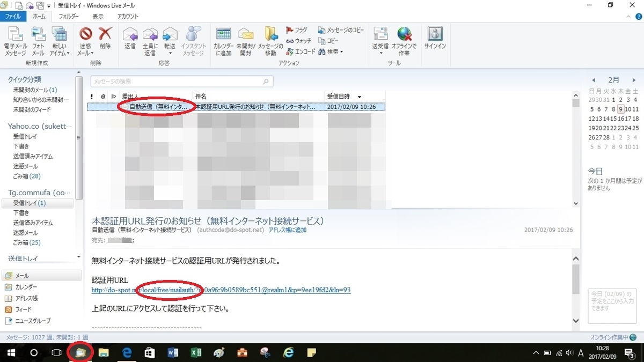Click the reply icon in quick access toolbar
Screen dimensions: 644x362
click(x=29, y=5)
